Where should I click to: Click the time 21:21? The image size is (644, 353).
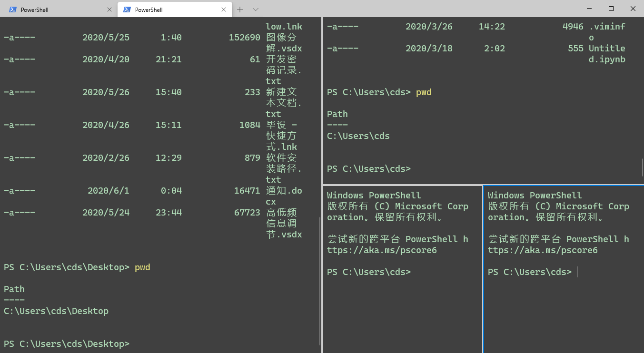point(168,59)
